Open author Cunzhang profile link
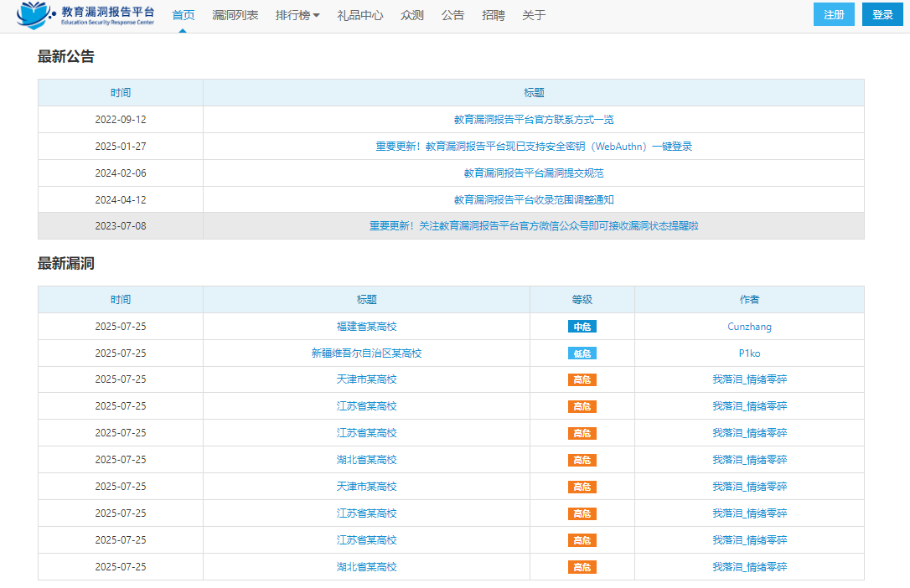The height and width of the screenshot is (588, 910). 749,327
